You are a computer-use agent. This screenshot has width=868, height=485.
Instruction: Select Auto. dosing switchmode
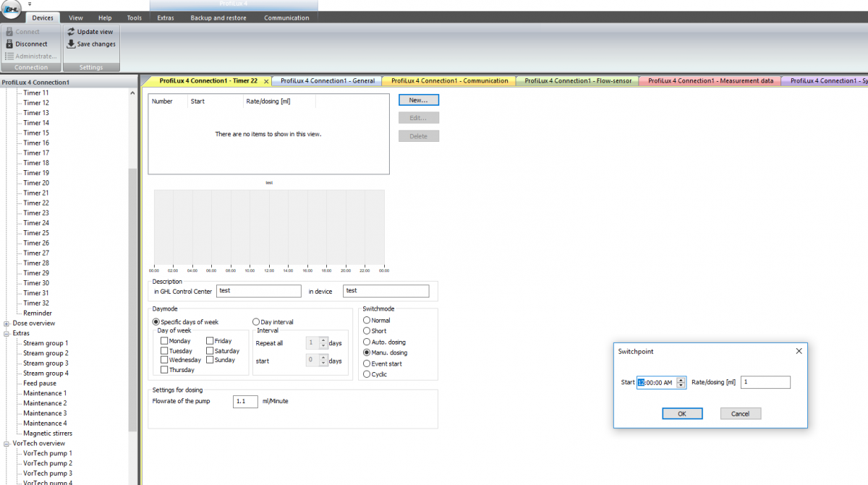coord(367,342)
